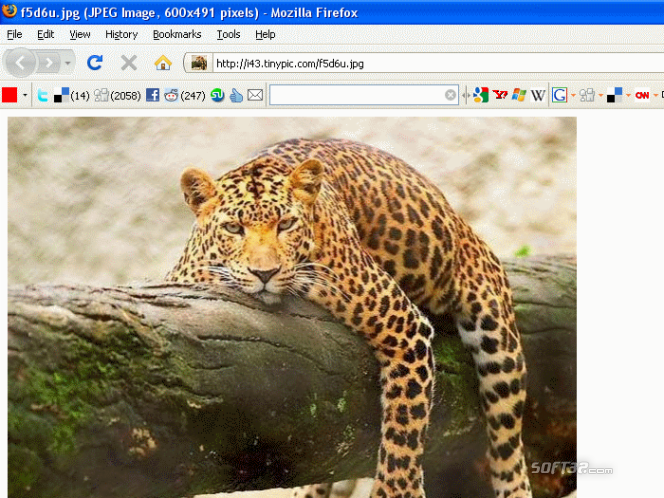Open the Tools menu
This screenshot has width=664, height=498.
[x=229, y=34]
